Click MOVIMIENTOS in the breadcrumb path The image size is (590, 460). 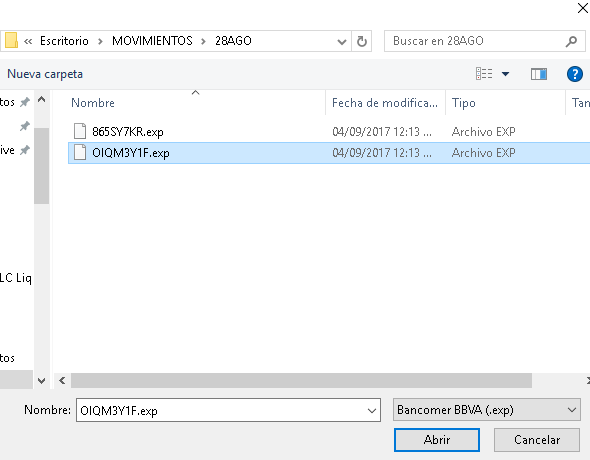coord(152,41)
